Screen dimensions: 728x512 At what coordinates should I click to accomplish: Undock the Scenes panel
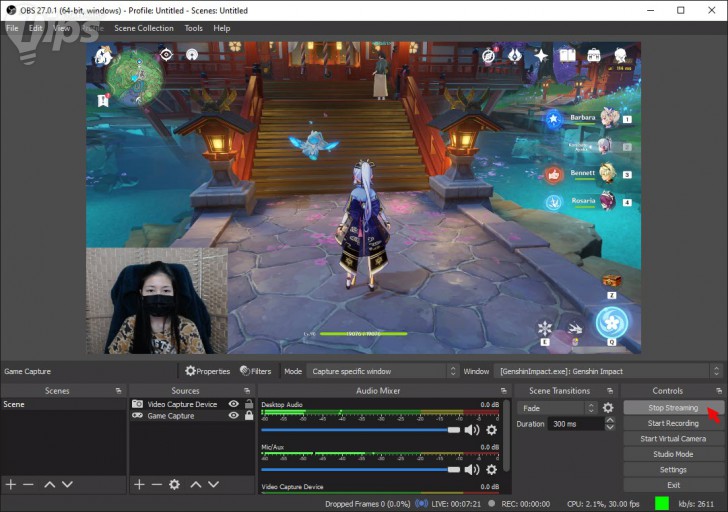tap(118, 391)
